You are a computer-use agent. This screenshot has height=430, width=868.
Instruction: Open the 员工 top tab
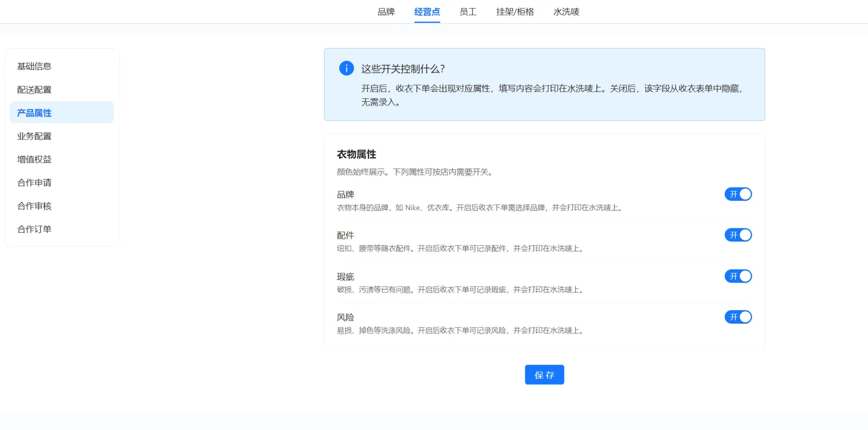468,12
